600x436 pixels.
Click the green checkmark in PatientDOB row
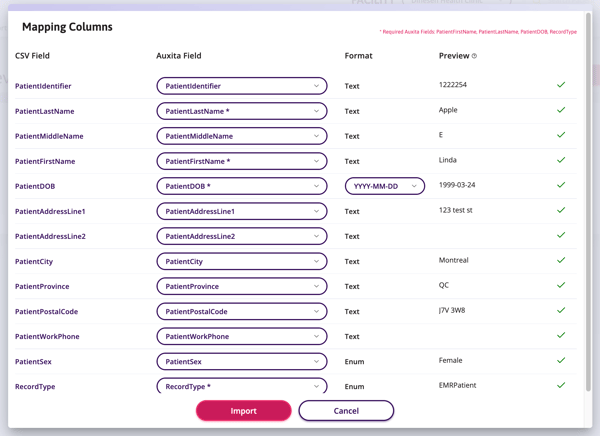coord(561,185)
